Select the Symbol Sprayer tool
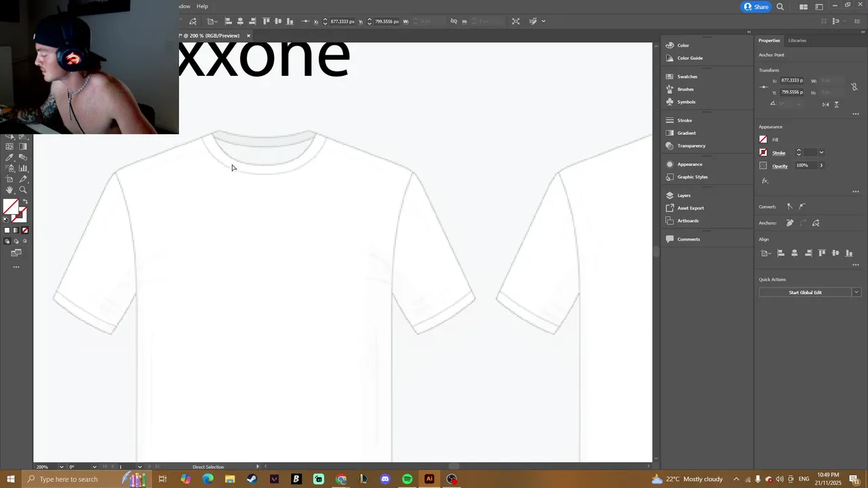868x488 pixels. point(9,168)
